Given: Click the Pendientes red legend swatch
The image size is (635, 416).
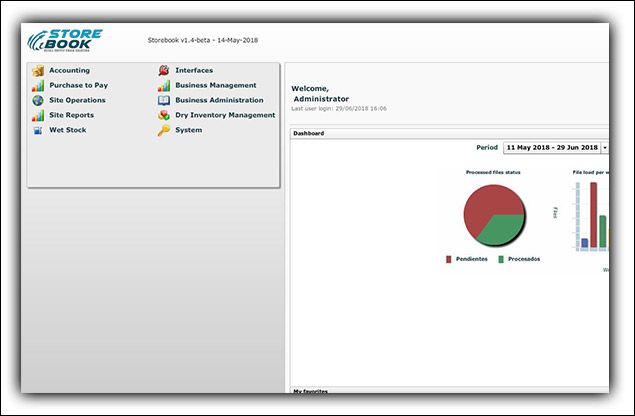Looking at the screenshot, I should tap(449, 259).
